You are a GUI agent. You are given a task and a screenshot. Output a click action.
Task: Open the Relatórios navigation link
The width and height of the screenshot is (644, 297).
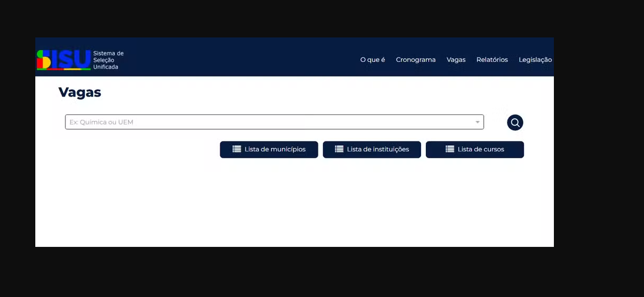[x=492, y=60]
